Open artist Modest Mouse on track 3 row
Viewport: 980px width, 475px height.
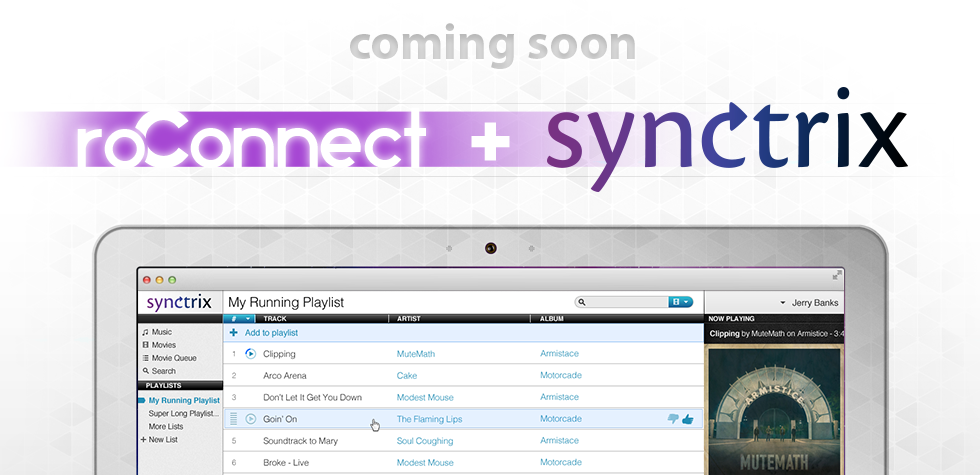pyautogui.click(x=425, y=398)
